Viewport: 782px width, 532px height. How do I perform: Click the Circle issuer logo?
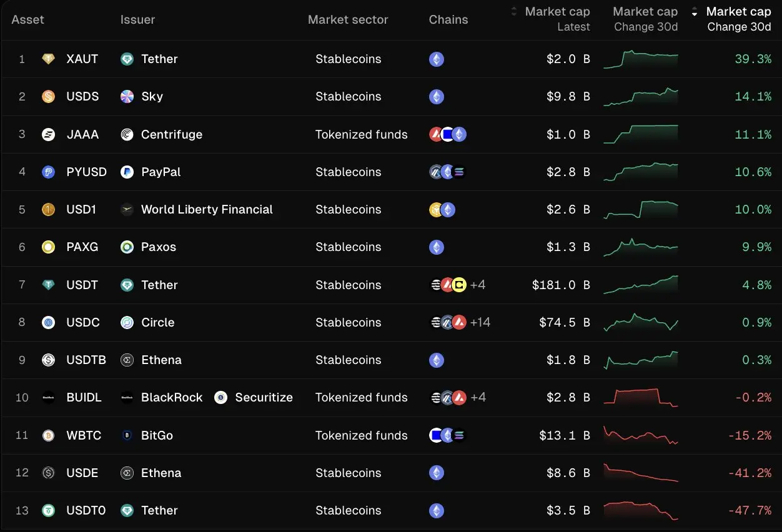click(x=127, y=323)
